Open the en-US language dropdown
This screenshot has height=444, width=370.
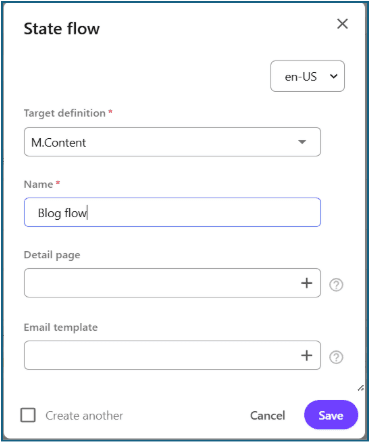click(307, 76)
